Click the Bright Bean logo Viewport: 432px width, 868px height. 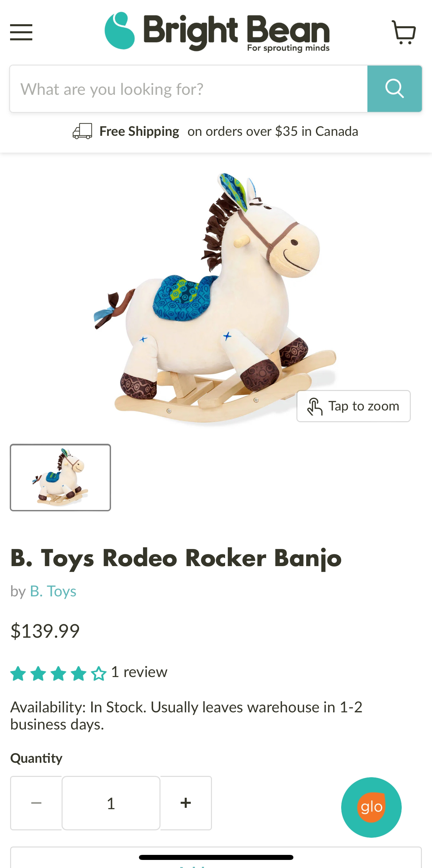point(217,32)
